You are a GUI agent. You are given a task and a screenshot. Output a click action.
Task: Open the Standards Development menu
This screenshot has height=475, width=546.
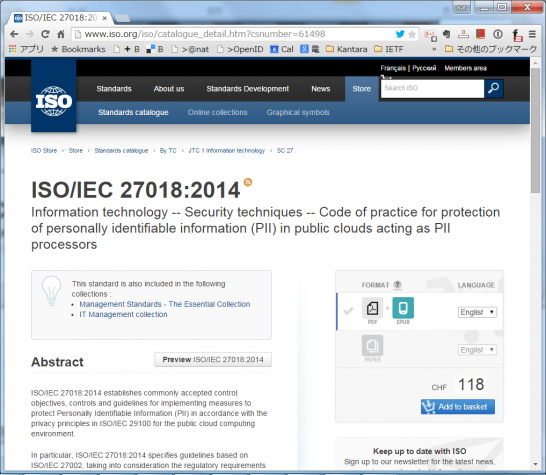248,89
